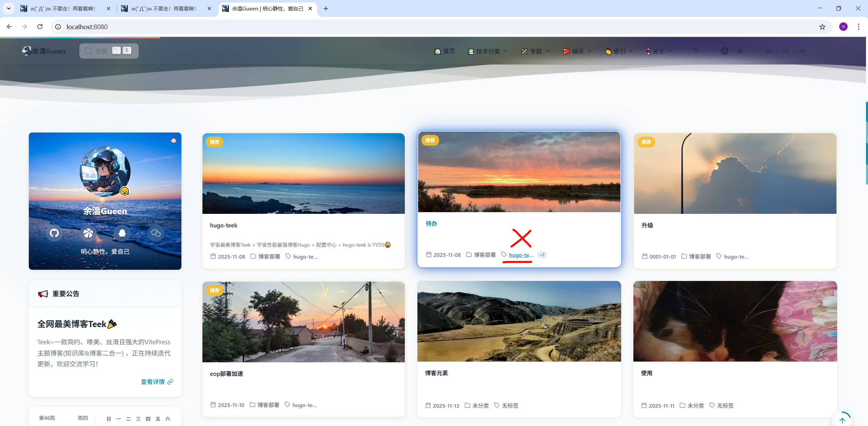Click the QQ bell icon on profile card

tap(122, 233)
